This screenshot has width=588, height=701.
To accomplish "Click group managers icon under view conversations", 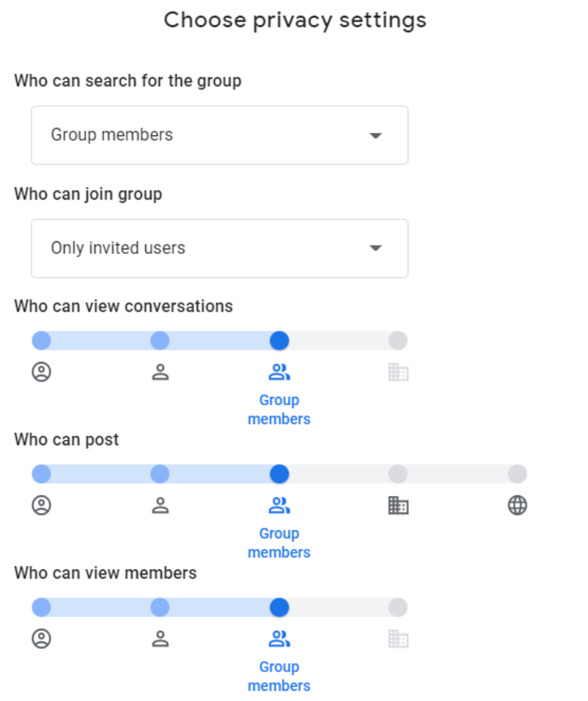I will 160,372.
